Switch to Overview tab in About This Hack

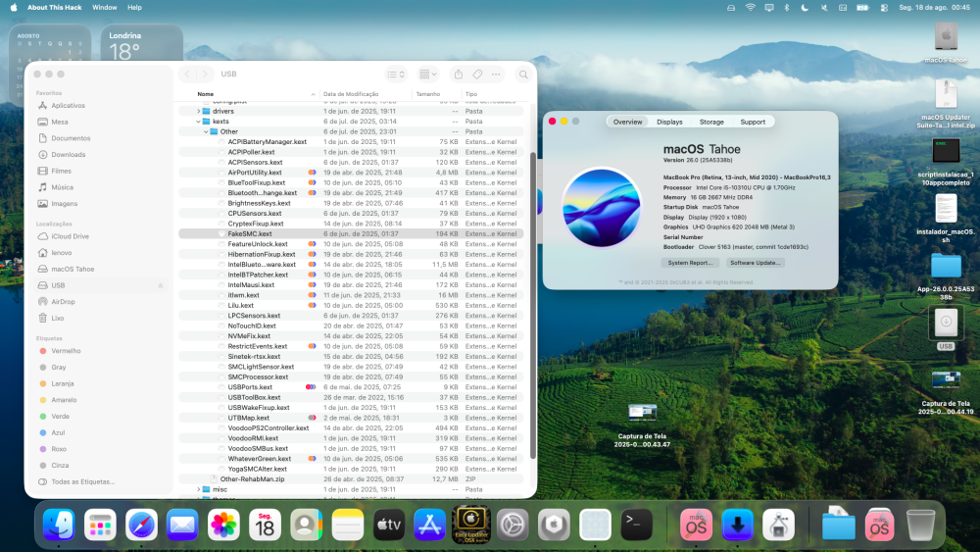tap(627, 122)
